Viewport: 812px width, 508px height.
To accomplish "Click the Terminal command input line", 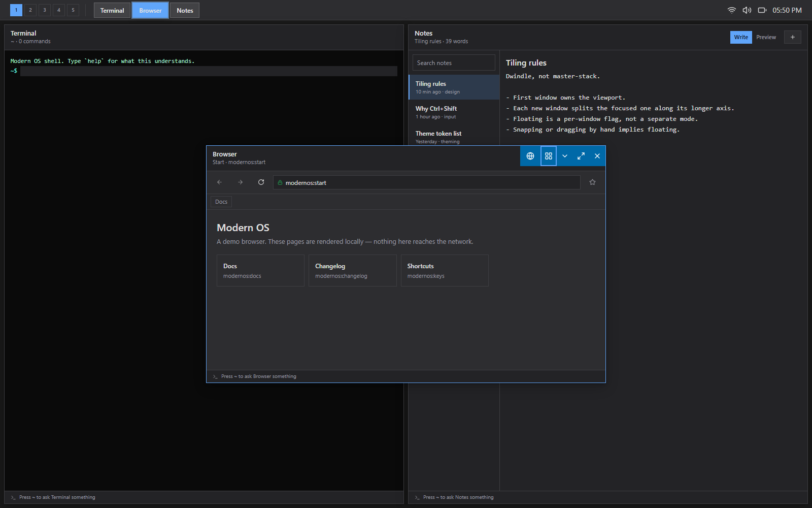I will point(209,71).
